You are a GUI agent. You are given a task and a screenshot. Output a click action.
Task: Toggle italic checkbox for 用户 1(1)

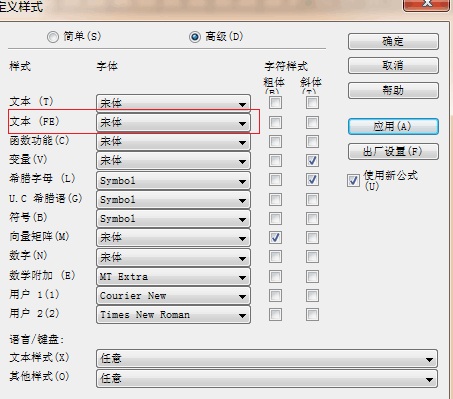[312, 295]
